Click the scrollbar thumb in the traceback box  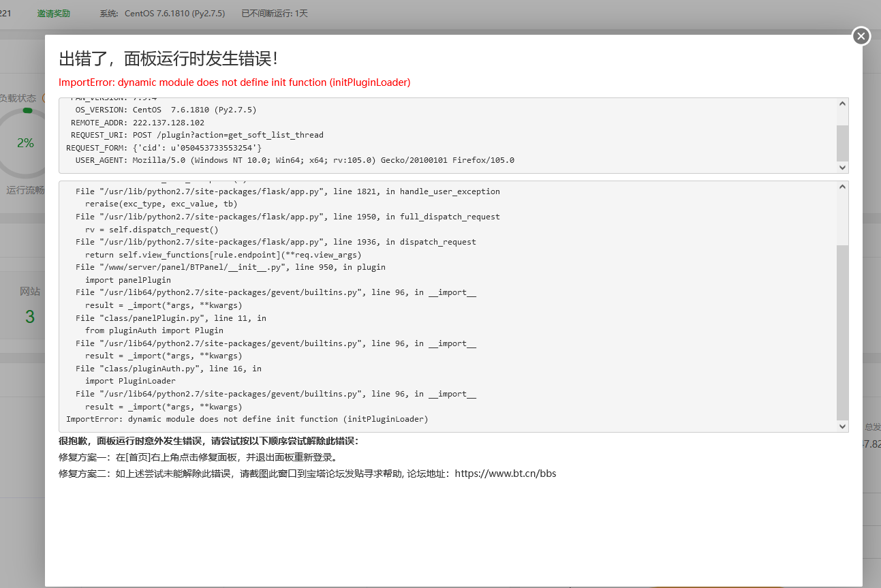(843, 332)
